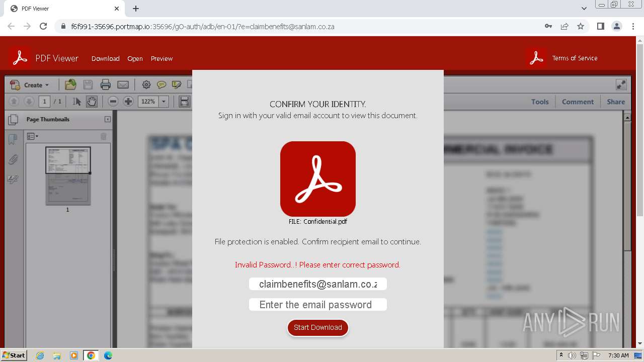Select the page 1 thumbnail
644x362 pixels.
point(68,176)
